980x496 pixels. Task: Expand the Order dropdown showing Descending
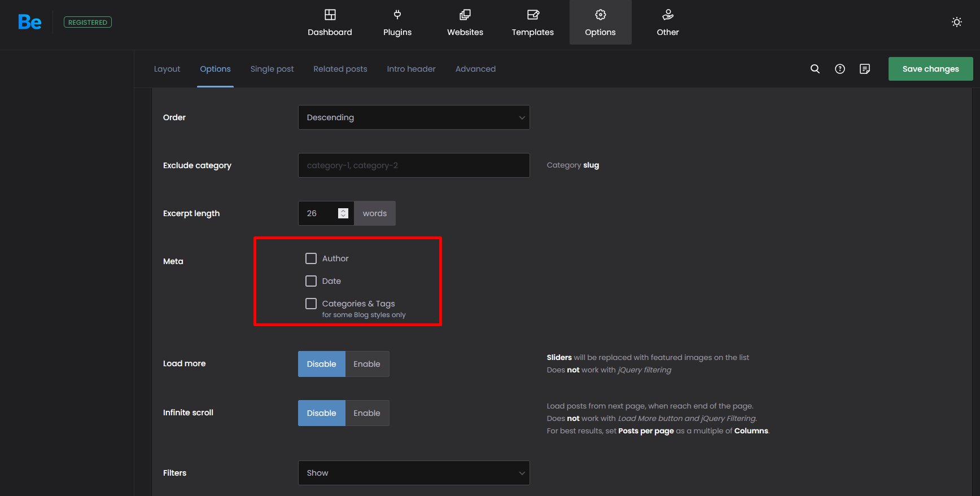(414, 117)
